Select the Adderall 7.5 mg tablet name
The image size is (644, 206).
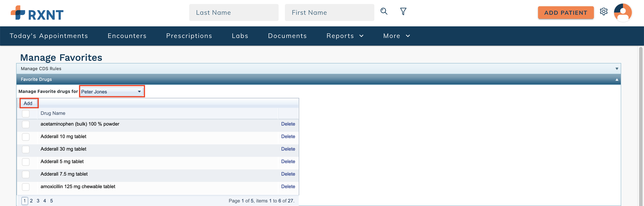pos(64,174)
